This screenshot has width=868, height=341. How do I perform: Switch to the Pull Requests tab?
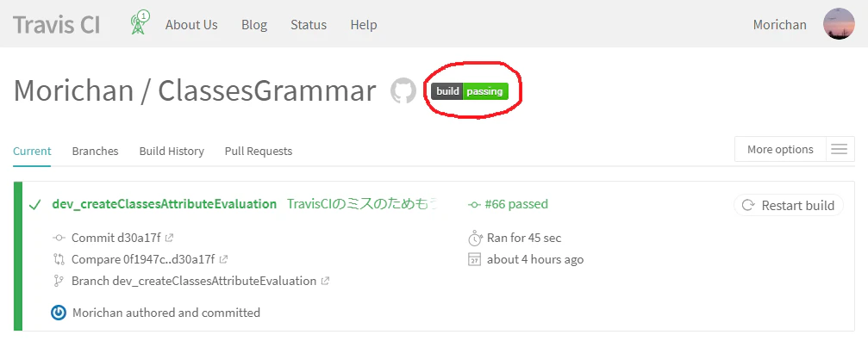(259, 151)
